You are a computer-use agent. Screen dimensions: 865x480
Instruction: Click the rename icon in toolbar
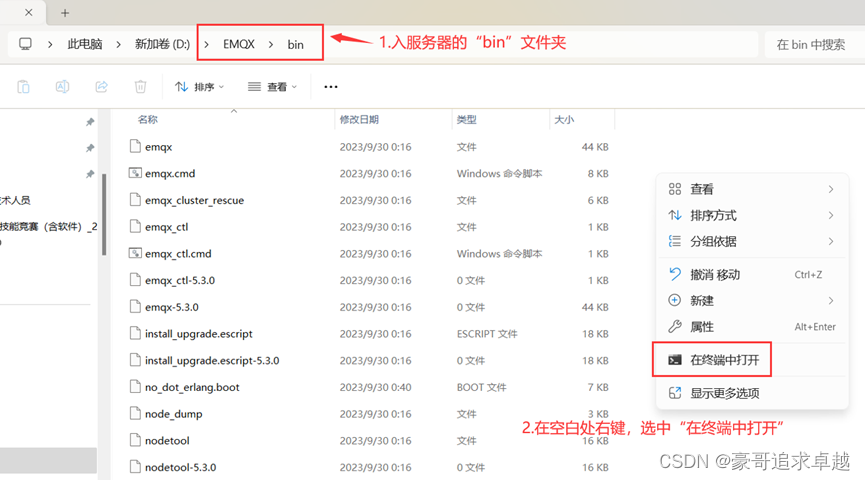coord(62,87)
